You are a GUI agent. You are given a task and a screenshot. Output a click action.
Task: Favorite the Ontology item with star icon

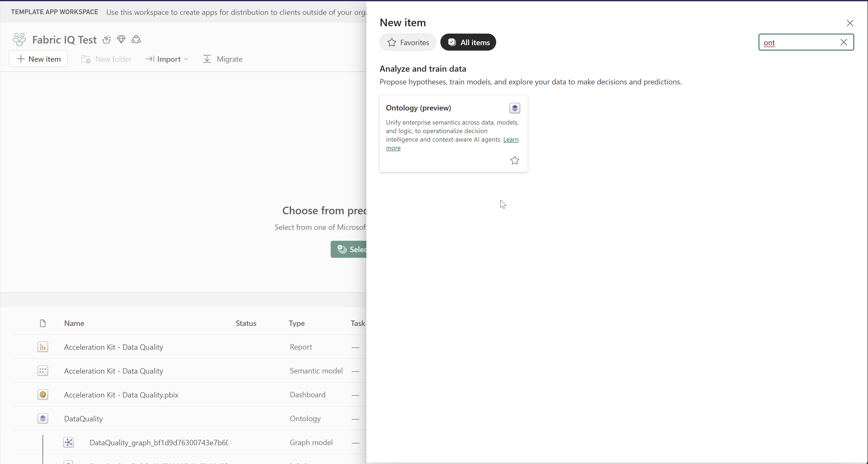tap(514, 160)
